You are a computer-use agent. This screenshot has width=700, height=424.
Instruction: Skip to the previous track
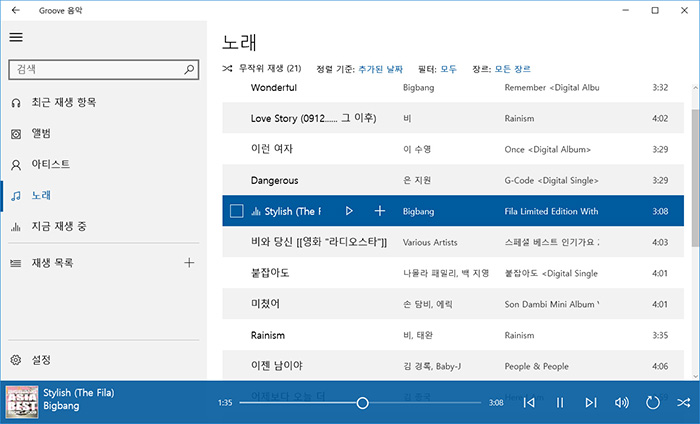[x=529, y=403]
